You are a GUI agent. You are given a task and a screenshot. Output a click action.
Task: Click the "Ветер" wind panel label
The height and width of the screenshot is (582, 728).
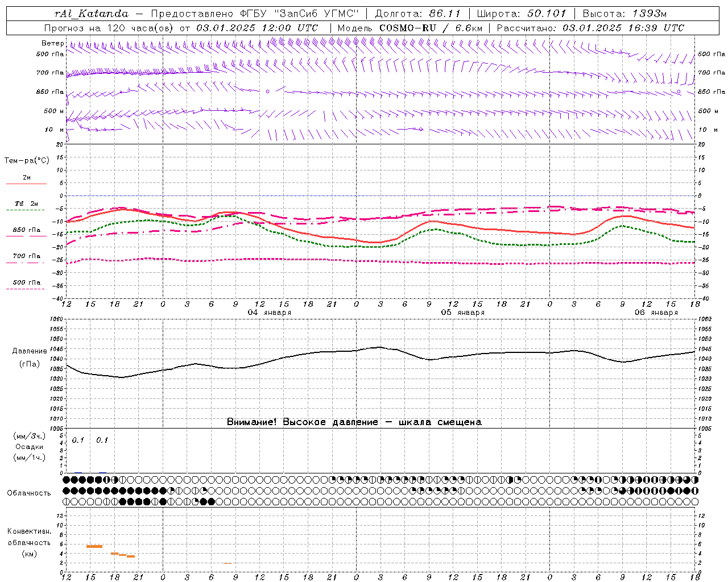[53, 43]
